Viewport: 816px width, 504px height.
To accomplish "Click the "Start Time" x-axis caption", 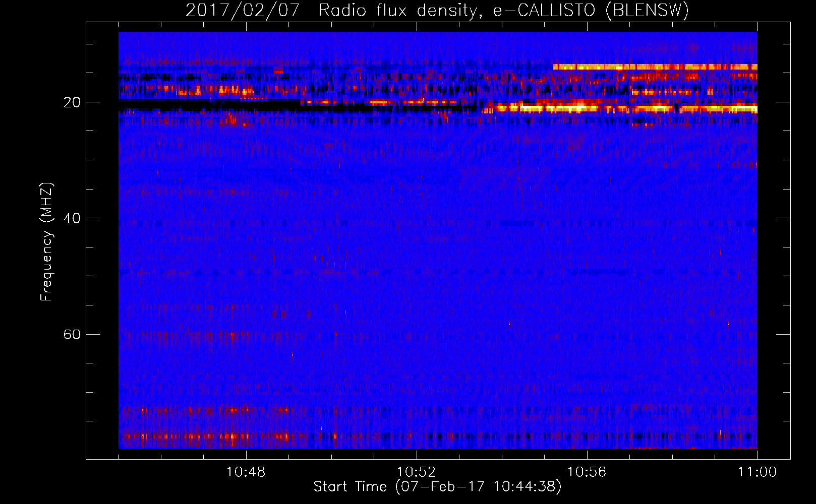I will (x=437, y=487).
